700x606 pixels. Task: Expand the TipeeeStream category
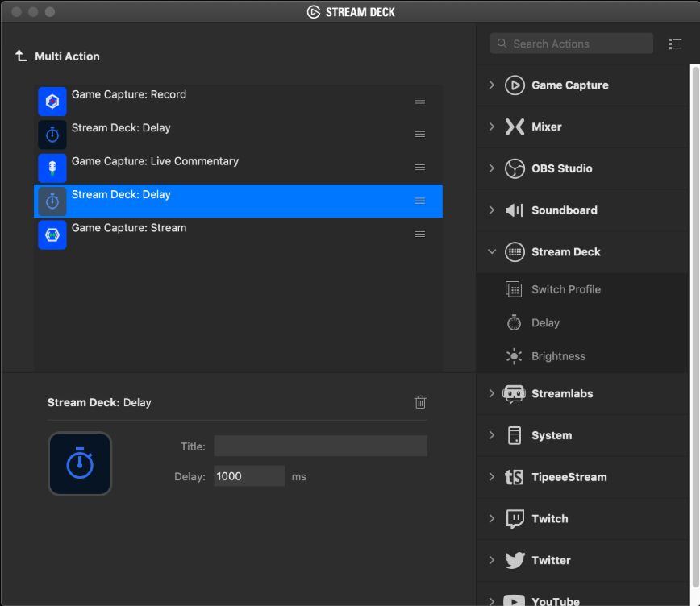[x=491, y=476]
